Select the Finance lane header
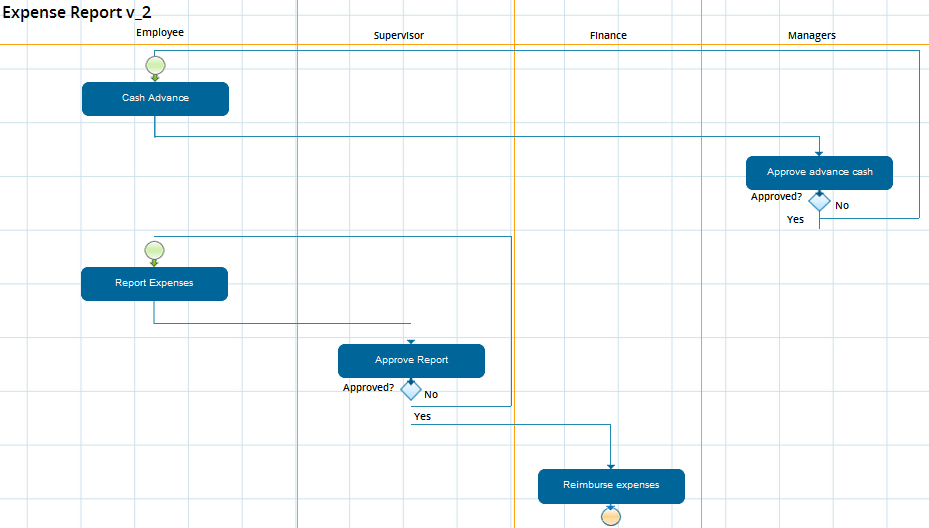 [x=608, y=36]
